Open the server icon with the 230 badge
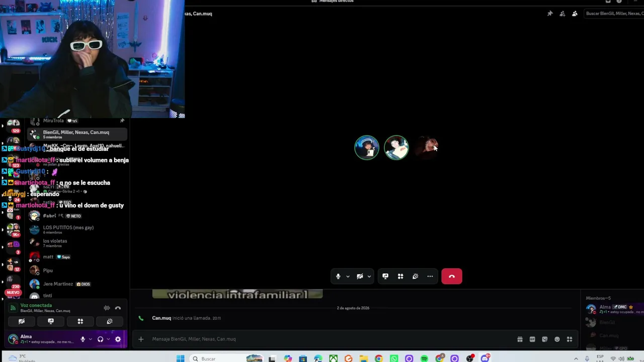This screenshot has width=644, height=362. tap(14, 283)
